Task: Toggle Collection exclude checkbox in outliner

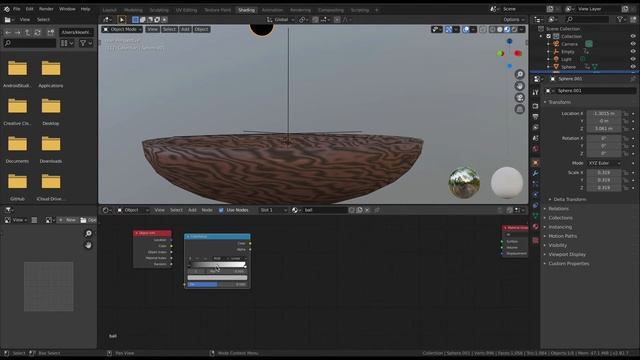Action: (x=549, y=36)
